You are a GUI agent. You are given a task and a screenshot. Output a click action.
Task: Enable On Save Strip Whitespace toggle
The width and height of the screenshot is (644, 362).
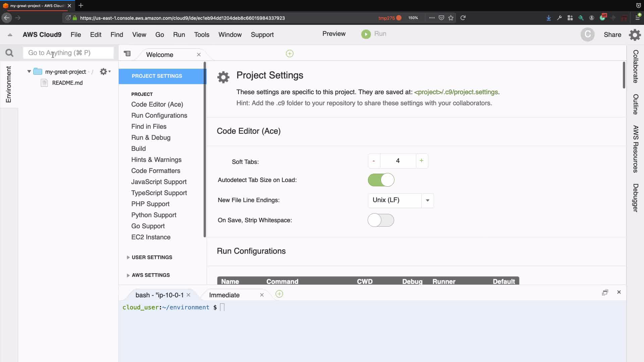(381, 220)
